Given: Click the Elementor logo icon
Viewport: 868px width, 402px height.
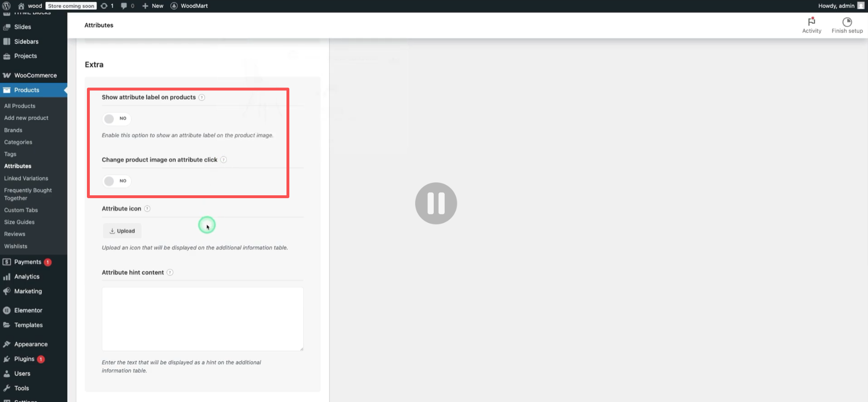Looking at the screenshot, I should click(x=7, y=310).
